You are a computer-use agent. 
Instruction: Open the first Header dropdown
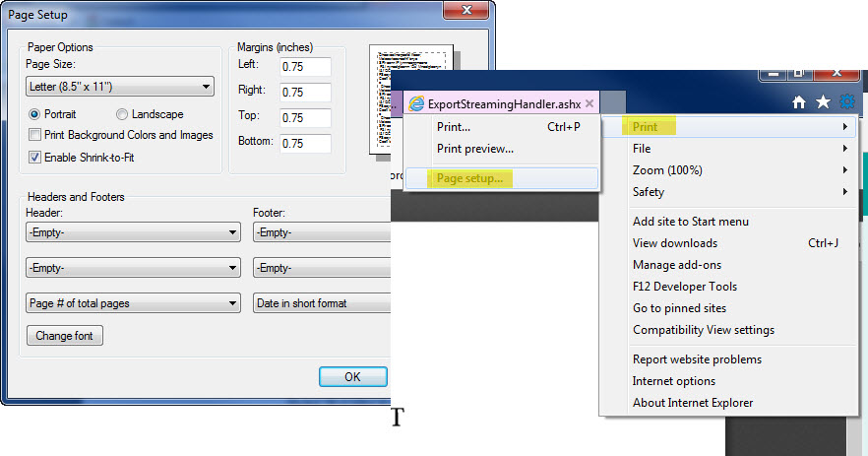point(134,232)
